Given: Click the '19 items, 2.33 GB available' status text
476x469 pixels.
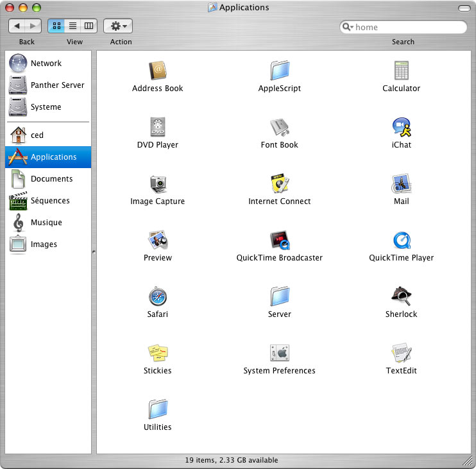Looking at the screenshot, I should tap(232, 460).
